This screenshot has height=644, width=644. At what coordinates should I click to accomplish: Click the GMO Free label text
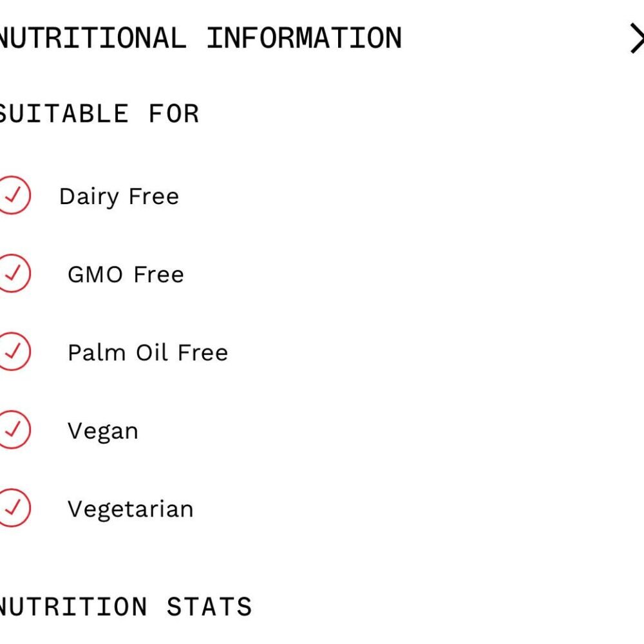(x=126, y=274)
